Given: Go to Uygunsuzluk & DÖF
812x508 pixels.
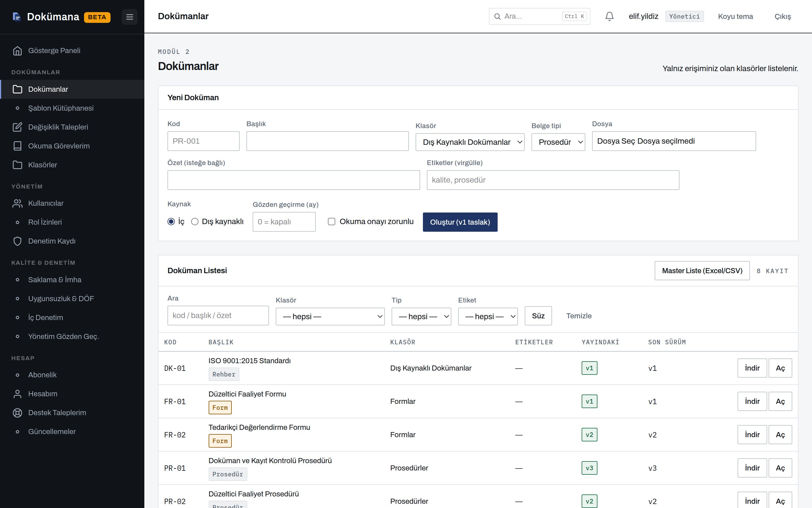Looking at the screenshot, I should 72,299.
